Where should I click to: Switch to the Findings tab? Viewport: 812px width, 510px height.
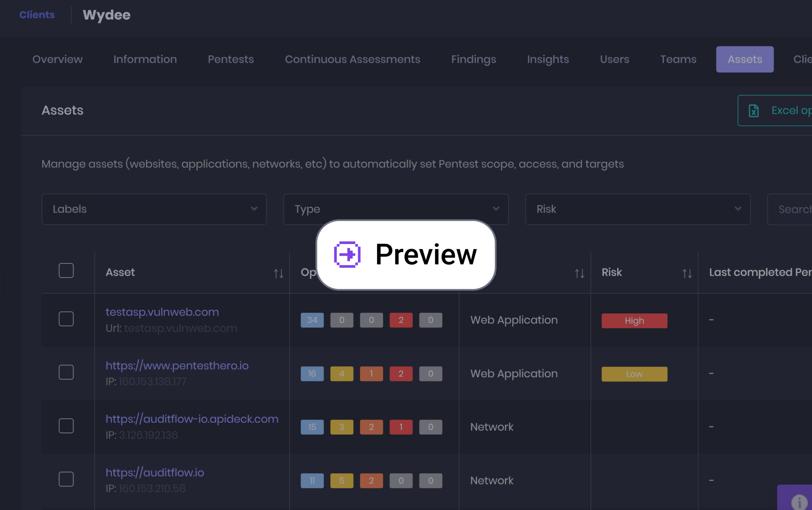(x=474, y=59)
